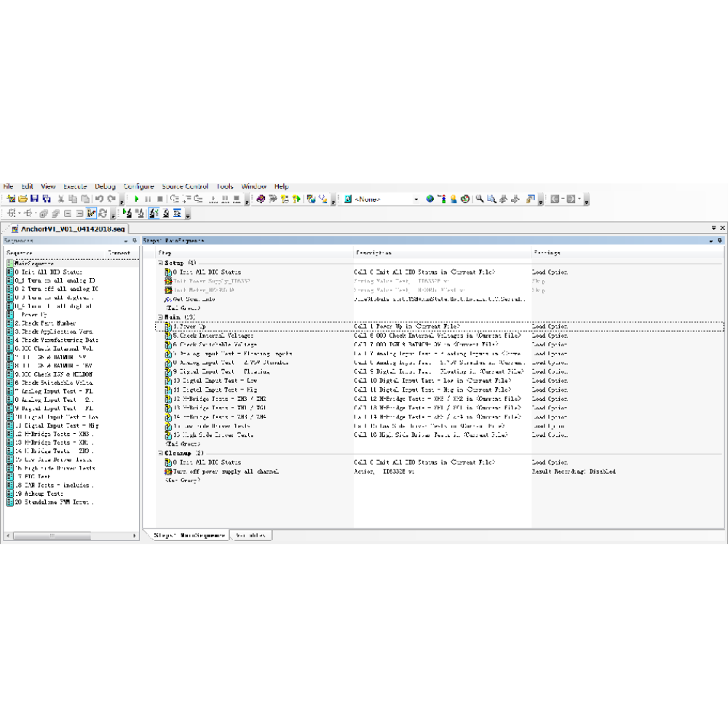728x728 pixels.
Task: Click the Terminate (stop) execution icon
Action: click(159, 199)
